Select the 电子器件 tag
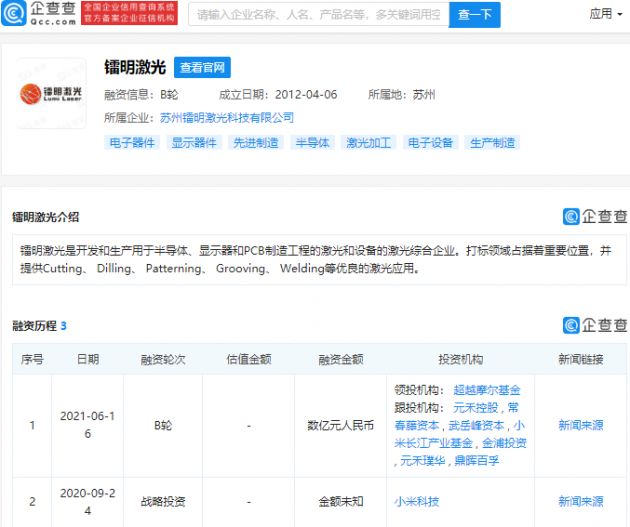This screenshot has height=527, width=630. click(132, 143)
